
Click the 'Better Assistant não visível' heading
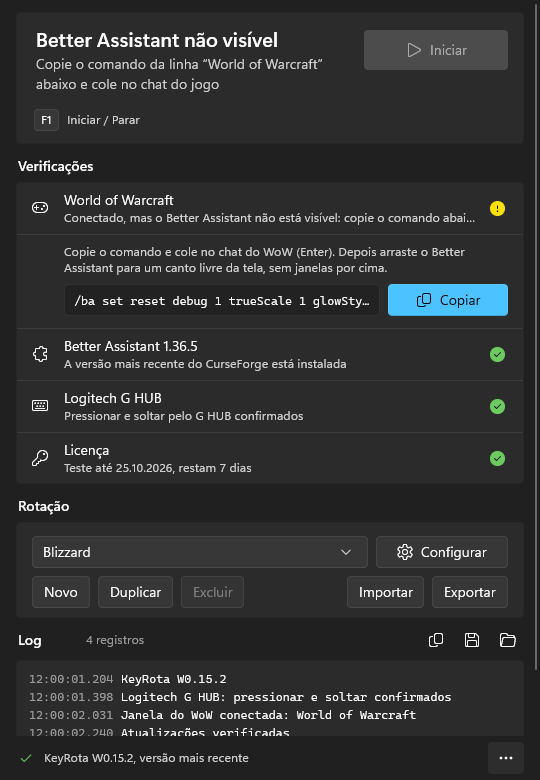pos(157,40)
